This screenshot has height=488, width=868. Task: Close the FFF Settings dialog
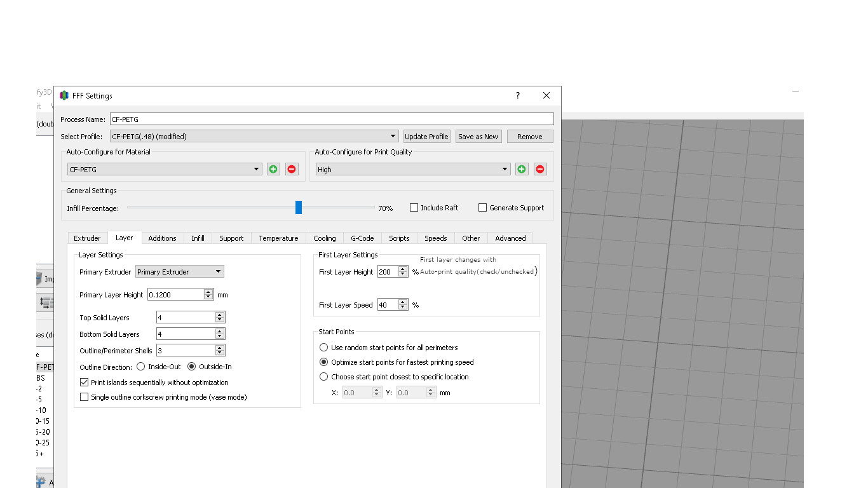(546, 95)
